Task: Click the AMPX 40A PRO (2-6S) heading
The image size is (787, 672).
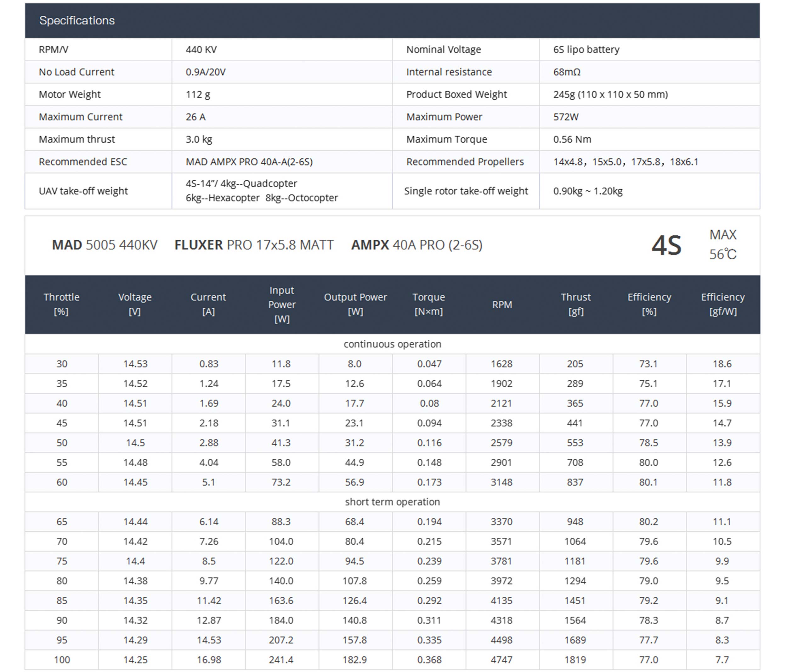Action: tap(417, 245)
